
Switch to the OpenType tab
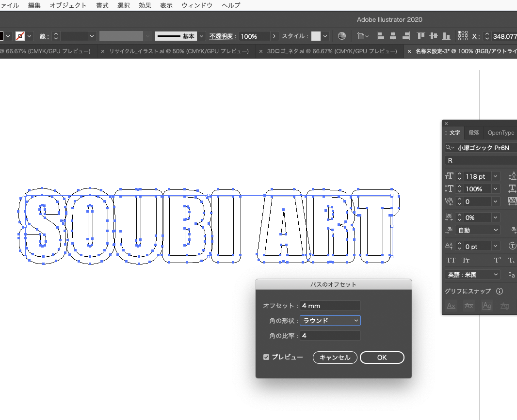(501, 133)
